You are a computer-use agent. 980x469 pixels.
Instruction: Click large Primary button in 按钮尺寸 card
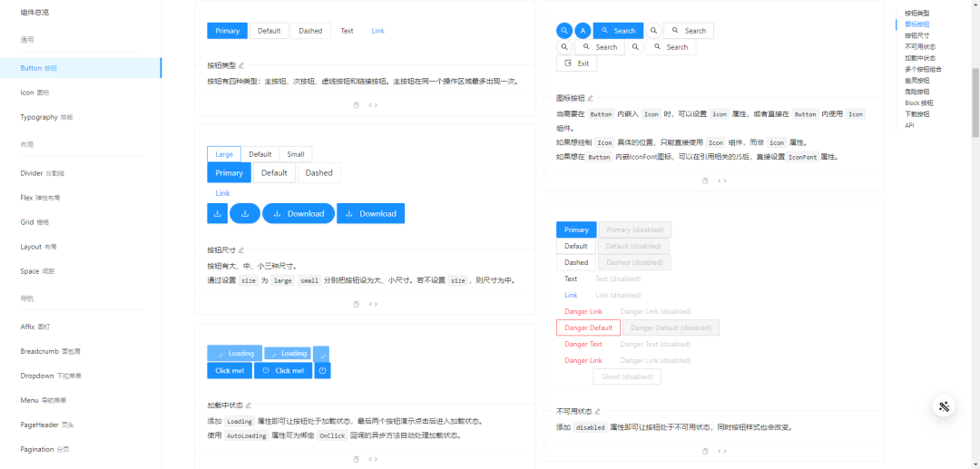click(230, 172)
